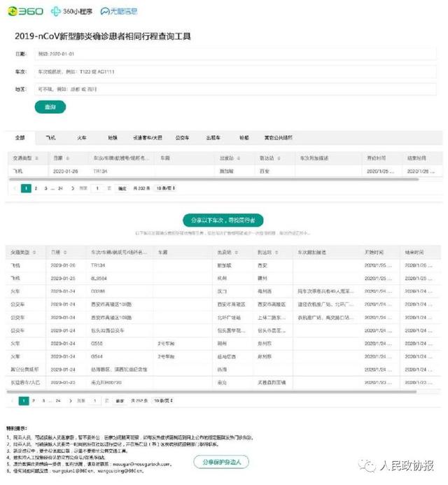448x485 pixels.
Task: Click 车次附加描述 header in upper table
Action: (x=314, y=158)
